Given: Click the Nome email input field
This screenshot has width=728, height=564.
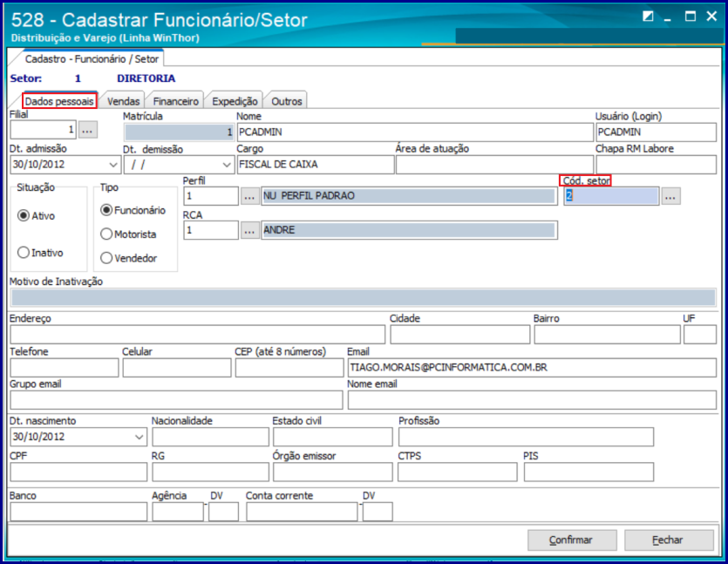Looking at the screenshot, I should 532,400.
